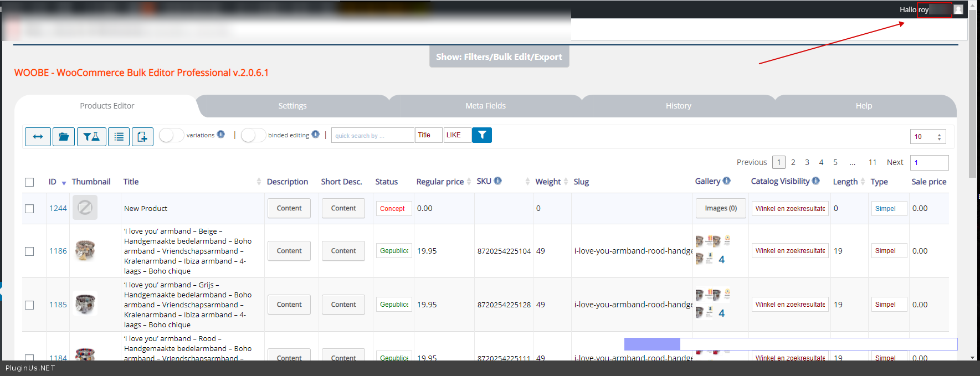Open the History tab
This screenshot has height=376, width=980.
tap(678, 106)
